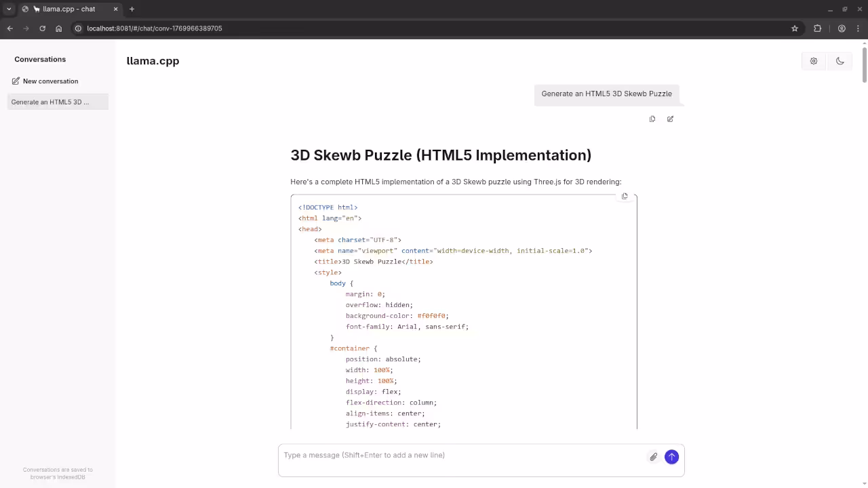Bookmark the page using the star icon
Viewport: 868px width, 488px height.
(794, 28)
